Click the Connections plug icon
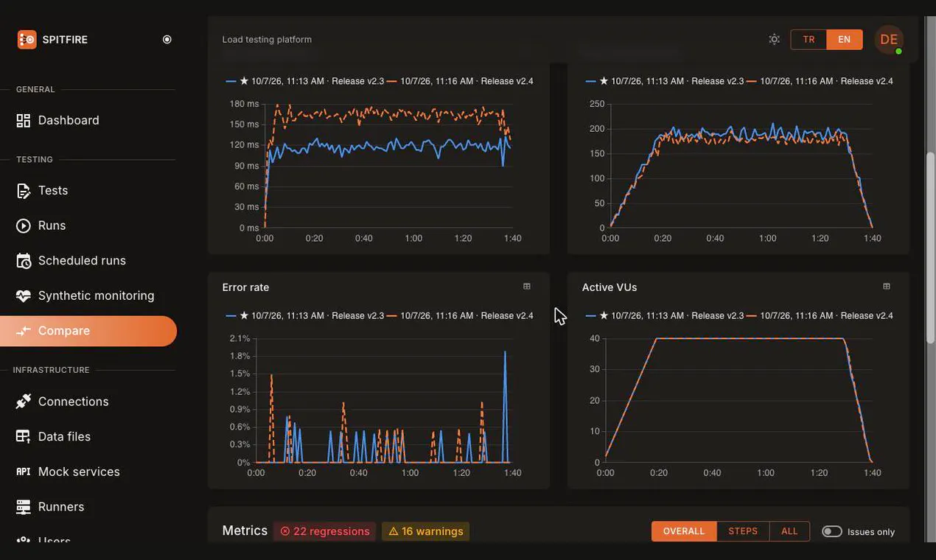The image size is (936, 560). (24, 401)
